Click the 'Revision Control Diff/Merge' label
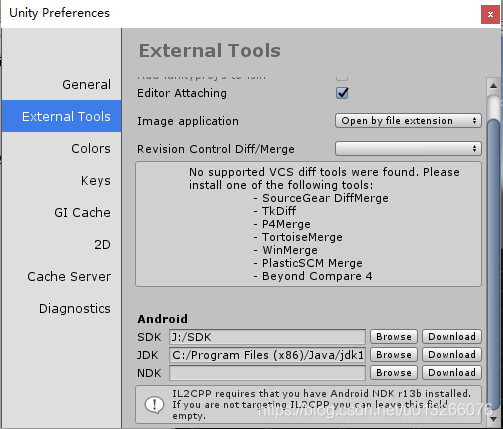Image resolution: width=503 pixels, height=429 pixels. (x=216, y=149)
